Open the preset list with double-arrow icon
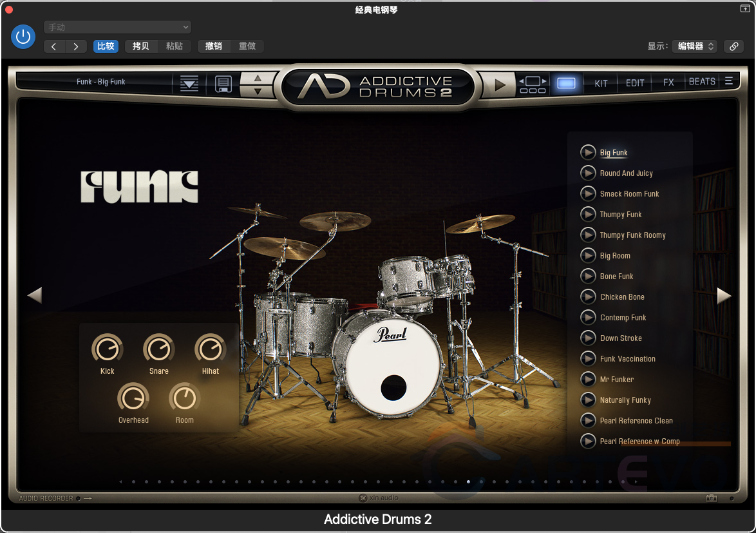Image resolution: width=756 pixels, height=533 pixels. point(189,83)
